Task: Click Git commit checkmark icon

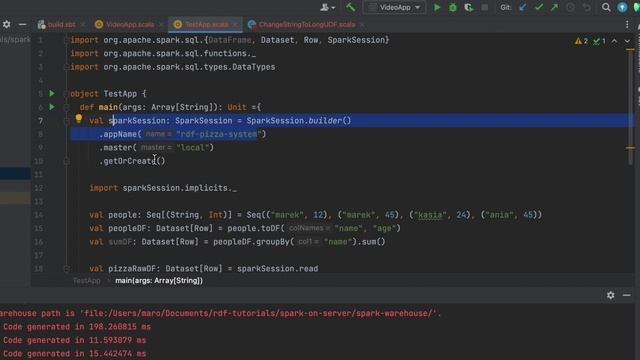Action: coord(539,7)
